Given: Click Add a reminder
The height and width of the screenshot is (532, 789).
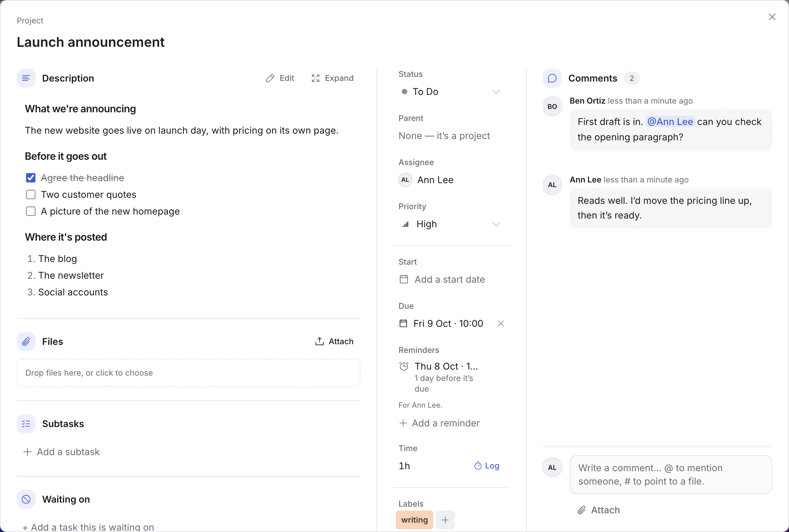Looking at the screenshot, I should pos(439,423).
